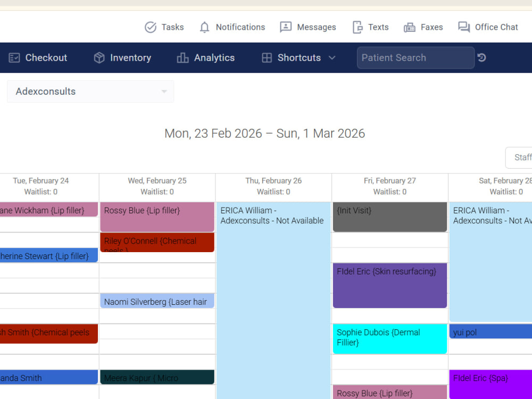Go to Texts label

(378, 27)
